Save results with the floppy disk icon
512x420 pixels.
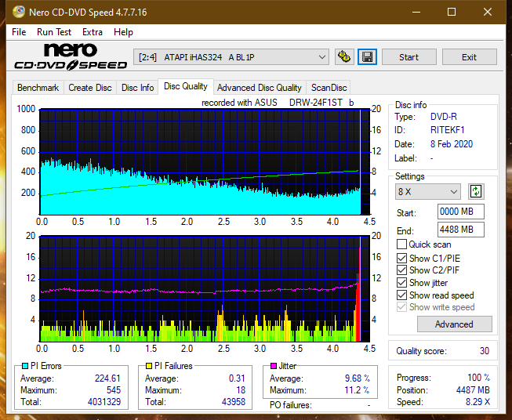pos(368,57)
